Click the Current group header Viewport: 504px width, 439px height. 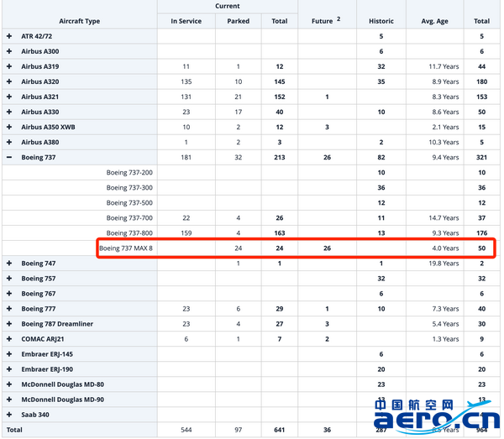pyautogui.click(x=228, y=6)
